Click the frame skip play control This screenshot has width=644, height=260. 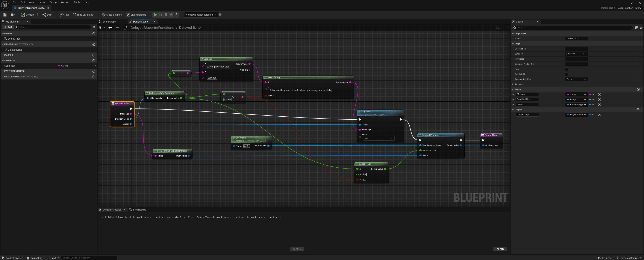[161, 15]
